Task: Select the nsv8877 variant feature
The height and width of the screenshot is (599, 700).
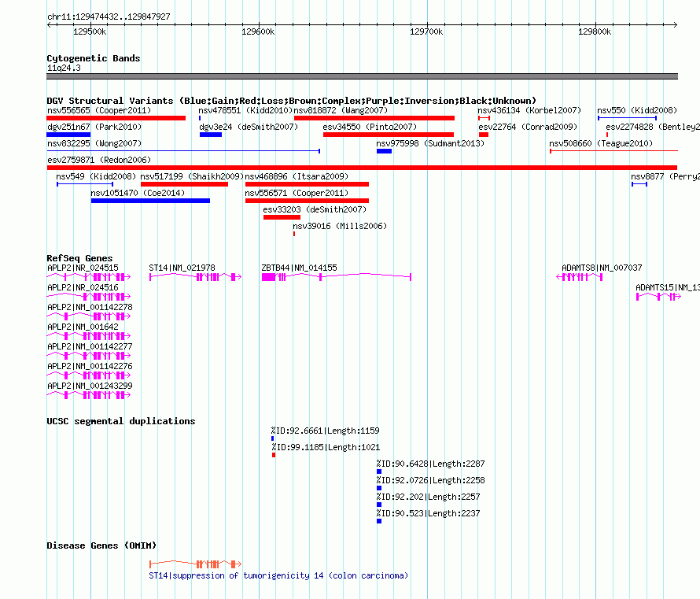Action: point(639,184)
